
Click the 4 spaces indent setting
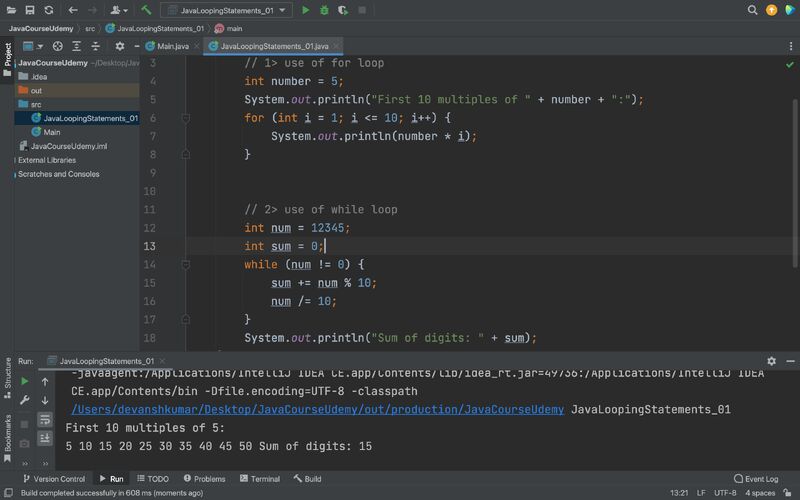[760, 493]
